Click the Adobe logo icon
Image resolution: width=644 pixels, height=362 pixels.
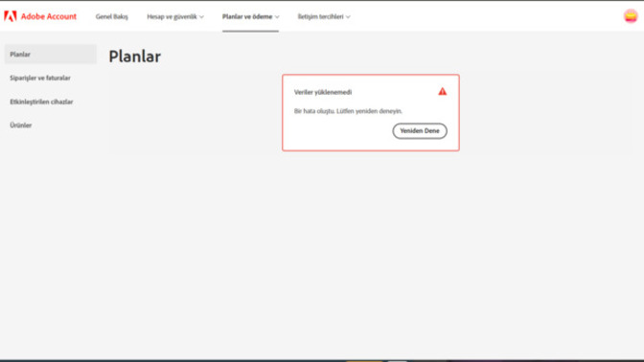pyautogui.click(x=11, y=16)
